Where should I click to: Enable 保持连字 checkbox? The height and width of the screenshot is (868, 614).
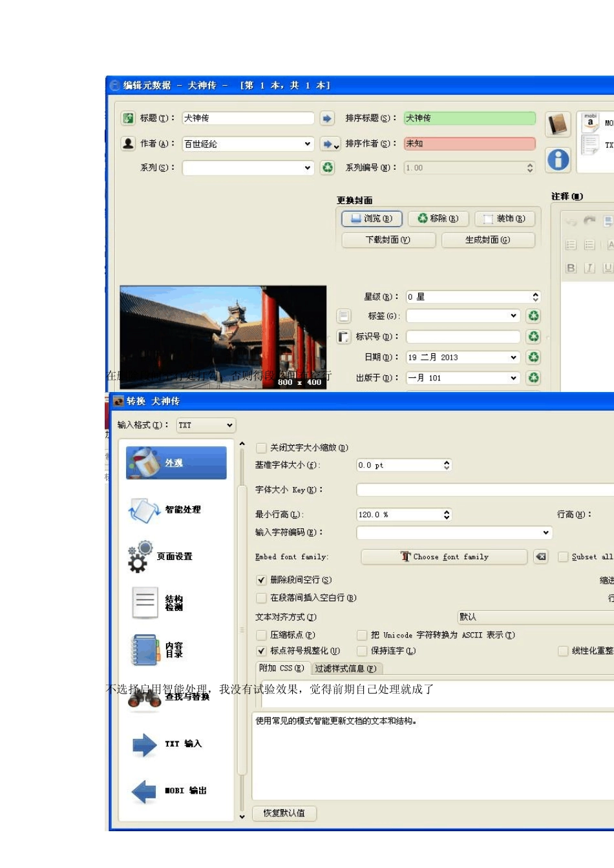click(362, 651)
